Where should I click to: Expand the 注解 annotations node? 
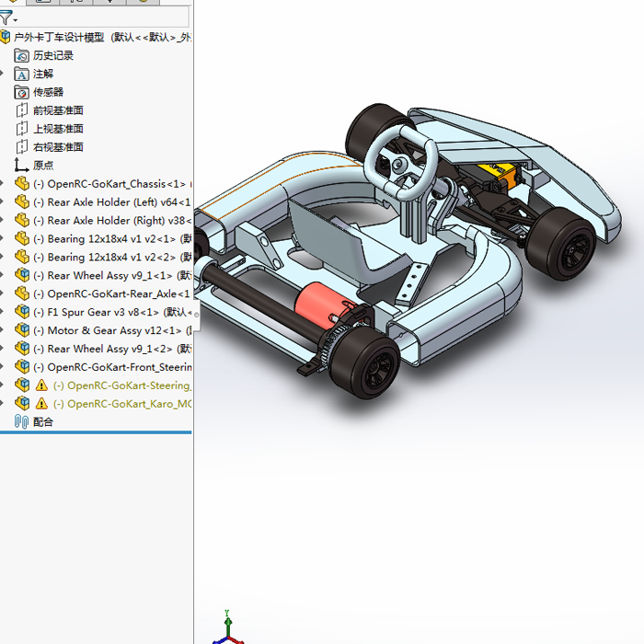pyautogui.click(x=2, y=74)
